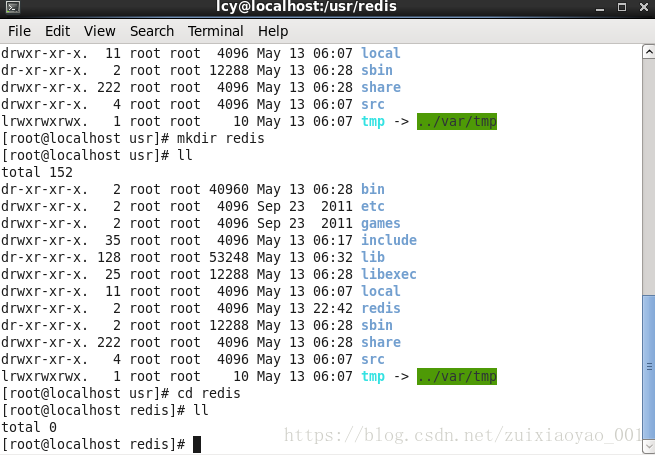Click the link count 25 on libexec row

pyautogui.click(x=113, y=274)
